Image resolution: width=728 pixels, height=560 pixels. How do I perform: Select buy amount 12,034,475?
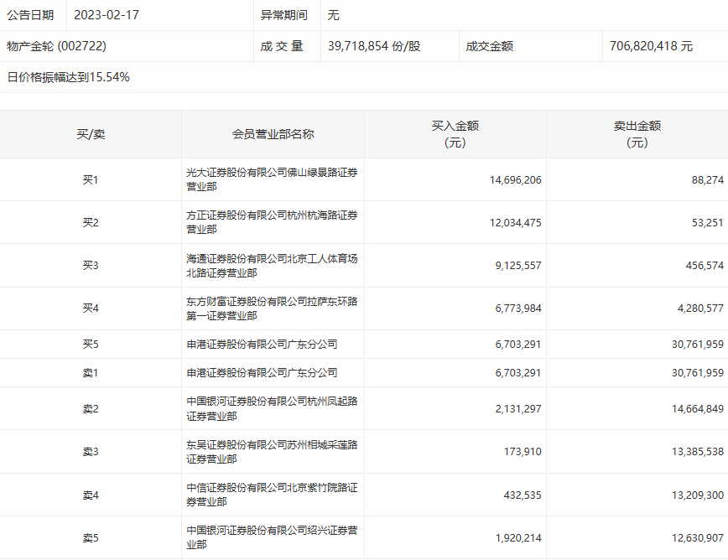[x=515, y=223]
